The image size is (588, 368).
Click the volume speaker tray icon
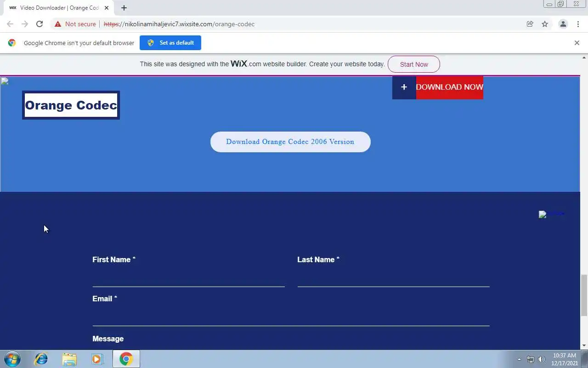tap(542, 359)
